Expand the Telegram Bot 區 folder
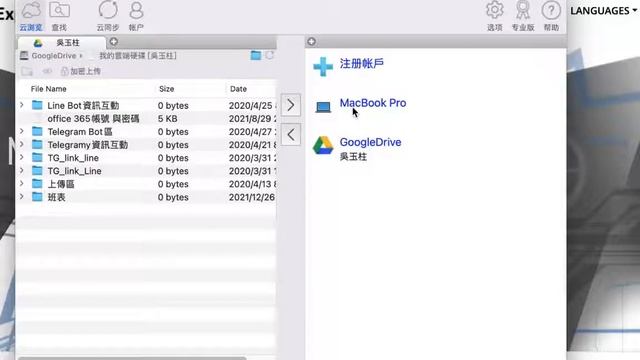The height and width of the screenshot is (360, 640). pyautogui.click(x=22, y=131)
